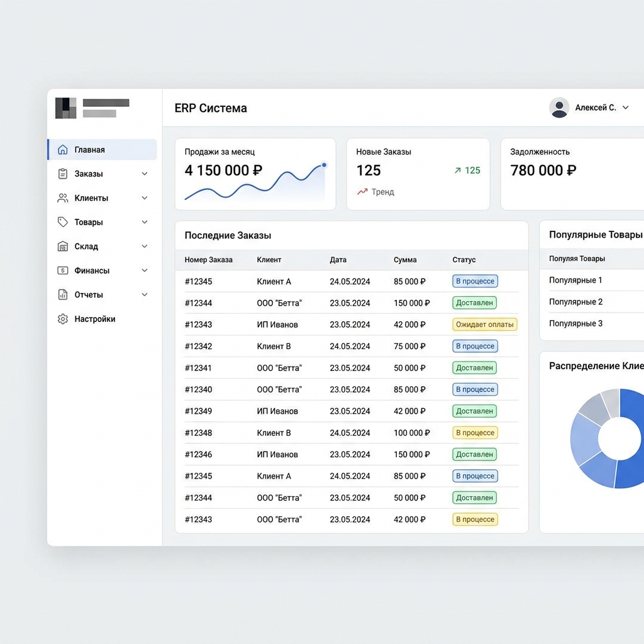
Task: Click the Сумма column header
Action: [405, 260]
